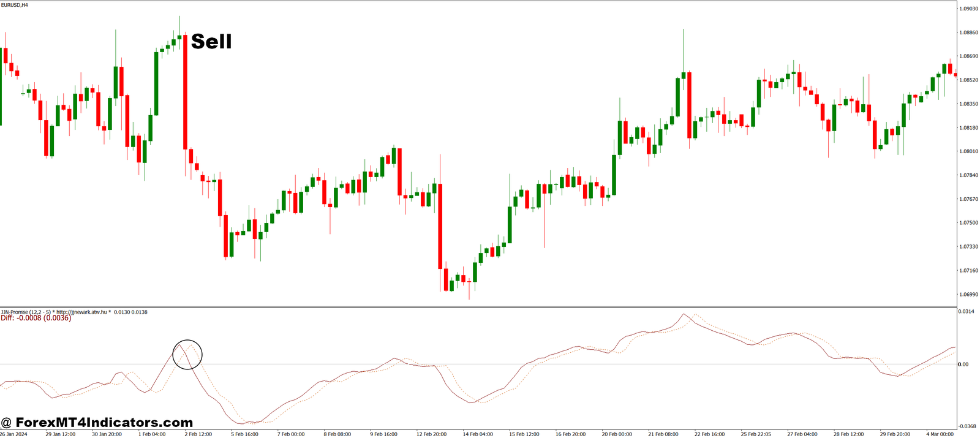
Task: Click the 4 Mar 00:00 time label
Action: click(x=940, y=434)
